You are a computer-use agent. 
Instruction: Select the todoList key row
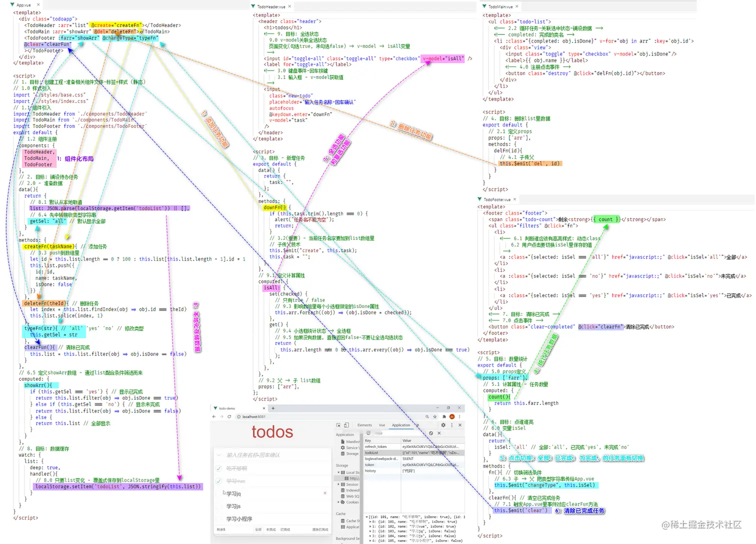(x=414, y=452)
